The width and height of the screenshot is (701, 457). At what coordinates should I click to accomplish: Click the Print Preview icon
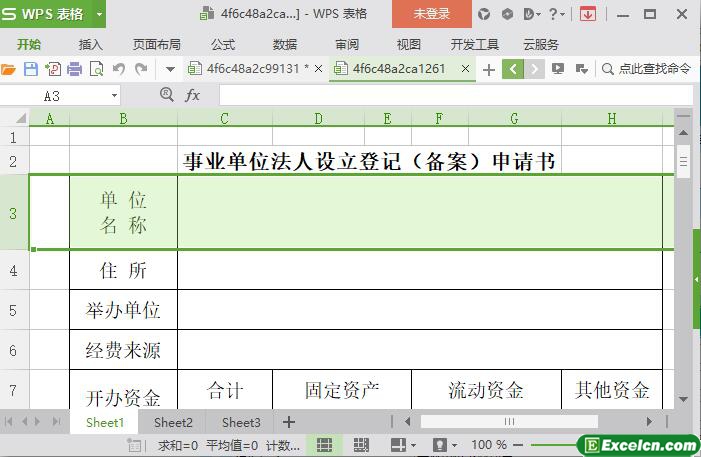coord(97,69)
